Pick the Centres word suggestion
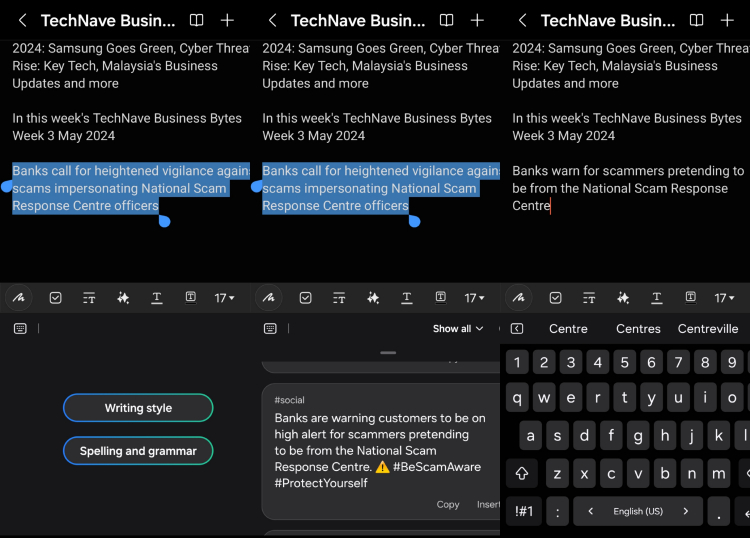This screenshot has height=538, width=750. [x=638, y=329]
